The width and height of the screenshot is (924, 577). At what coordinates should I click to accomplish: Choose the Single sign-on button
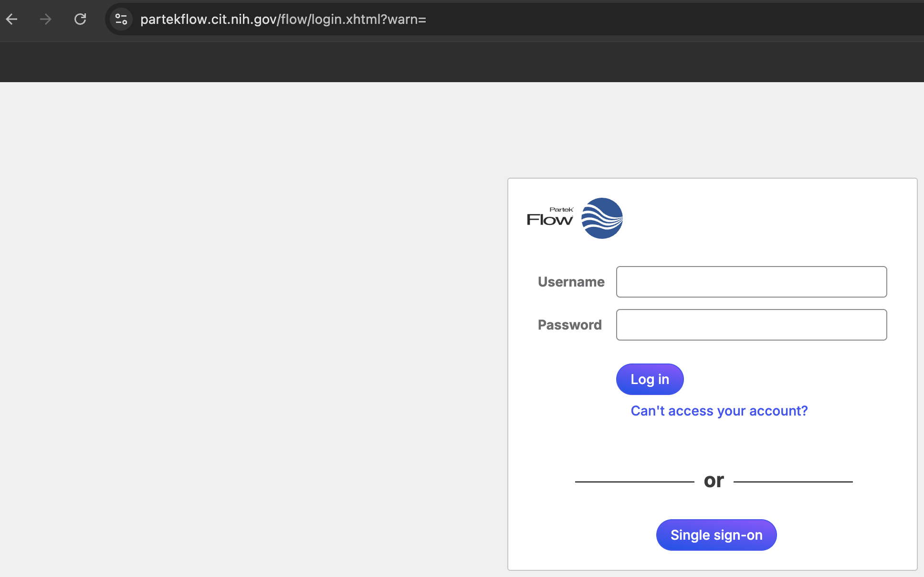[x=716, y=535]
